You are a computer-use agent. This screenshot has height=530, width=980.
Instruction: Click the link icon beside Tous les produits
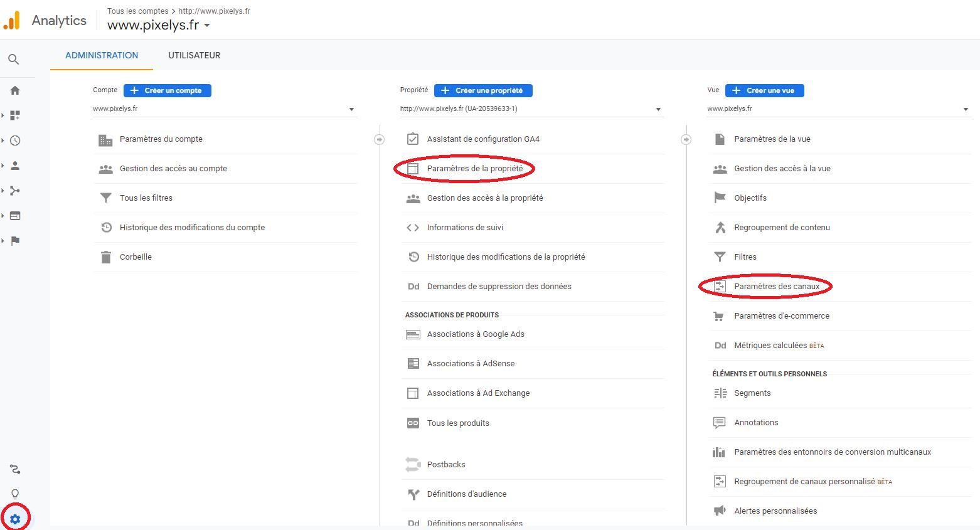tap(413, 423)
